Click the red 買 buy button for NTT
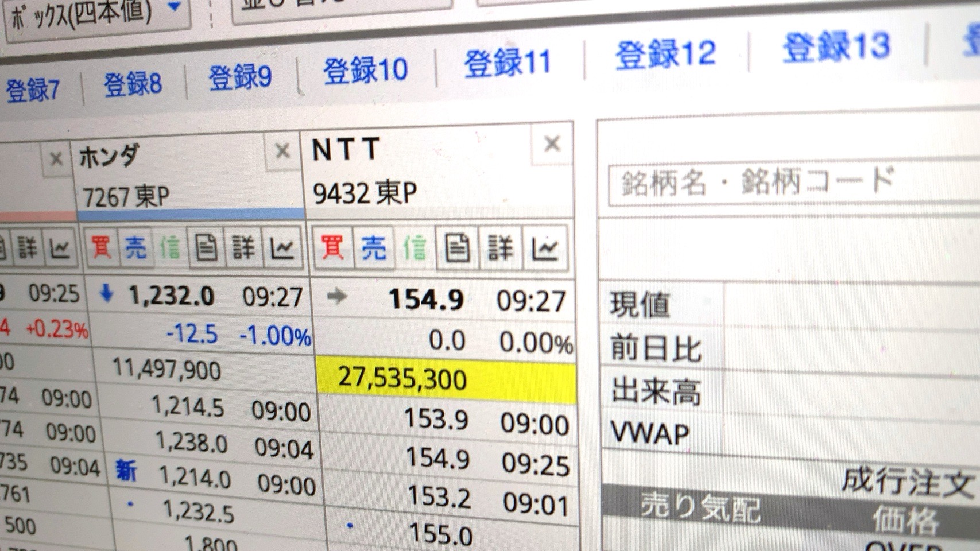The image size is (980, 551). click(x=332, y=247)
